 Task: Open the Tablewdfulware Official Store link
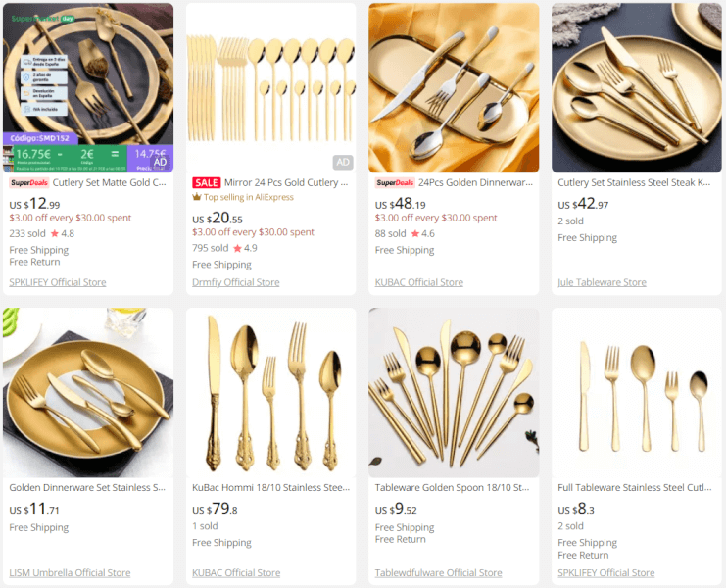(439, 573)
